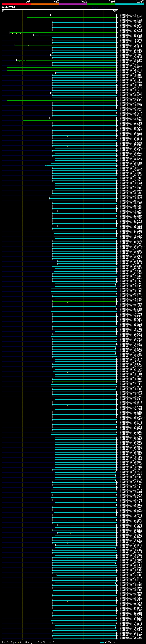Image resolution: width=146 pixels, height=644 pixels.
Task: Click hit label UniRef100_C8P3I9
Action: (131, 168)
